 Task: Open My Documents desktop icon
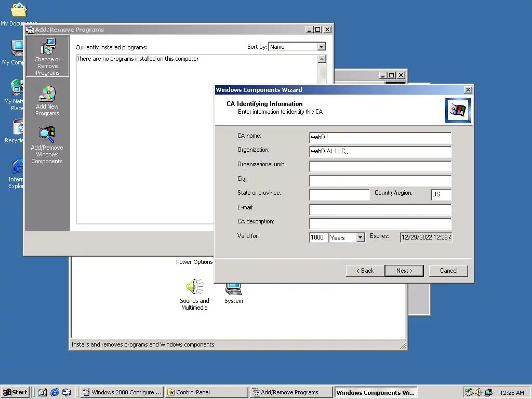pos(18,14)
